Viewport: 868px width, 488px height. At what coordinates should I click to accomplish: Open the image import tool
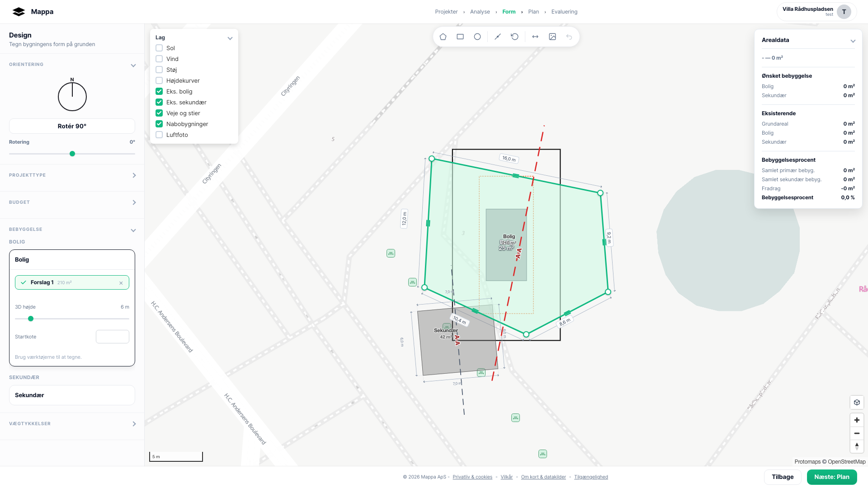[552, 37]
